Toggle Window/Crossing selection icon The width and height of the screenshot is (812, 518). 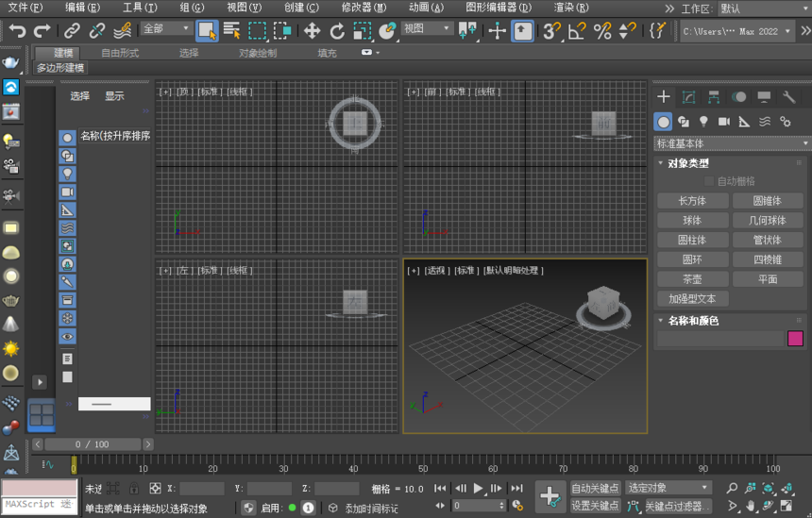[282, 31]
